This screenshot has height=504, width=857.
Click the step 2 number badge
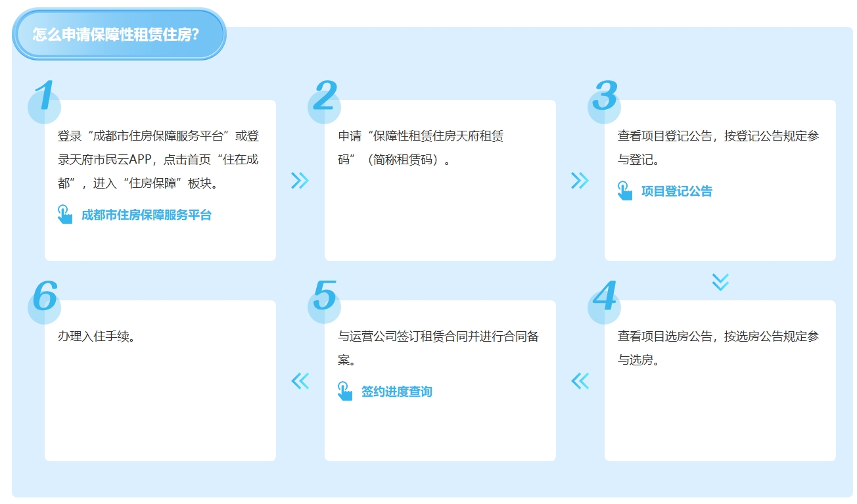(325, 99)
